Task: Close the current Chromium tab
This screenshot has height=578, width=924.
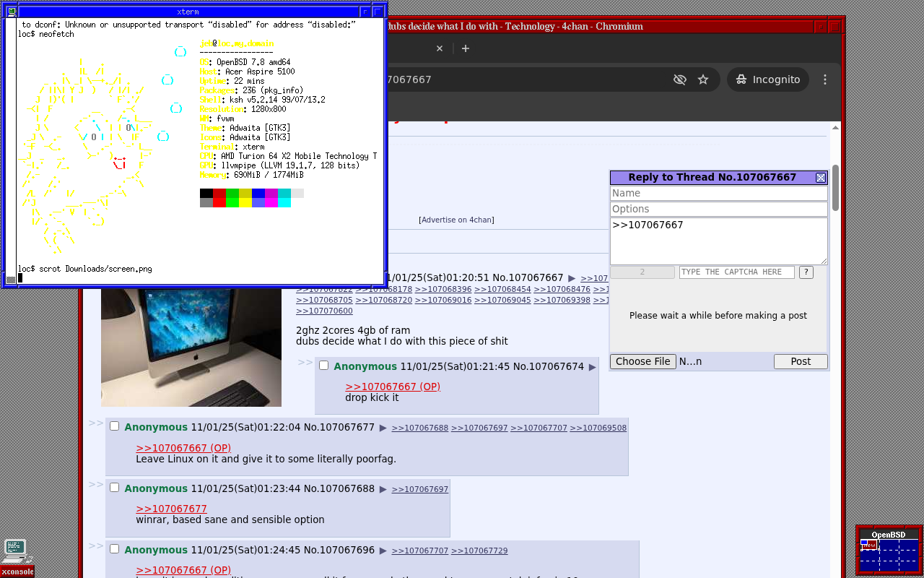Action: click(440, 48)
